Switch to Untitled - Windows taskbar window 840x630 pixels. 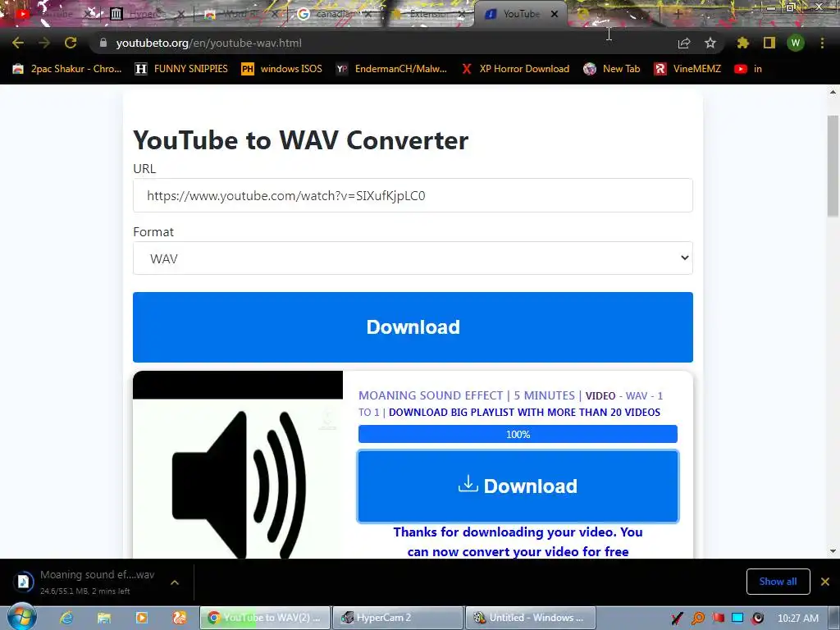[531, 618]
